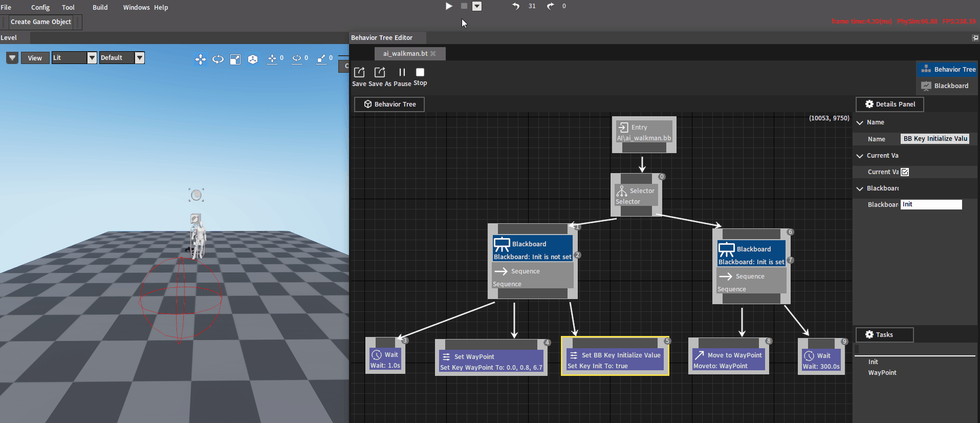This screenshot has width=980, height=423.
Task: Select the scale gizmo tool
Action: pyautogui.click(x=235, y=59)
